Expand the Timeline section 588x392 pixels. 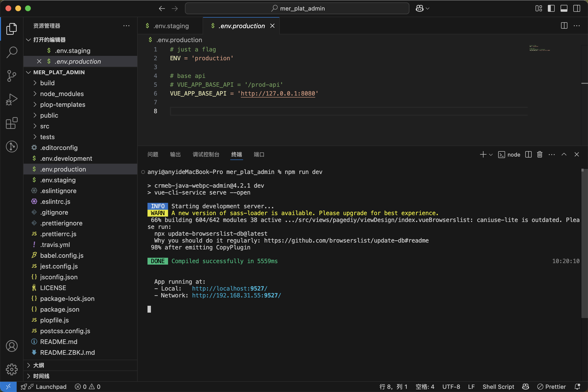pos(28,376)
